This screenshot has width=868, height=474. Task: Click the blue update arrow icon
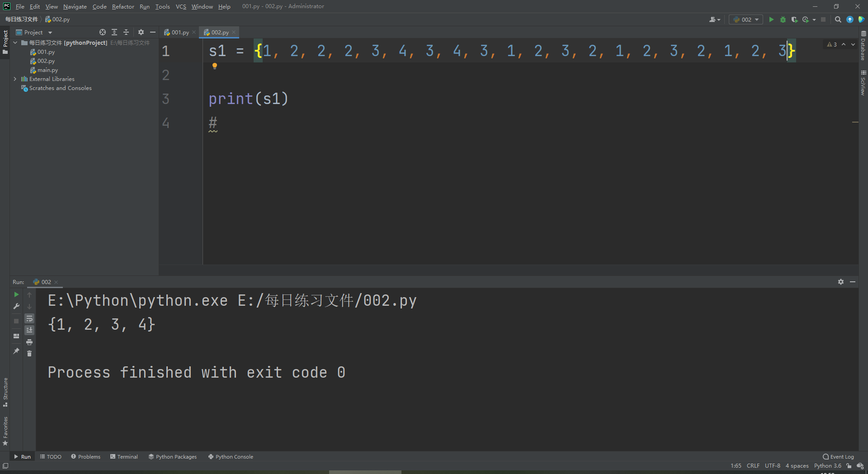(x=850, y=19)
